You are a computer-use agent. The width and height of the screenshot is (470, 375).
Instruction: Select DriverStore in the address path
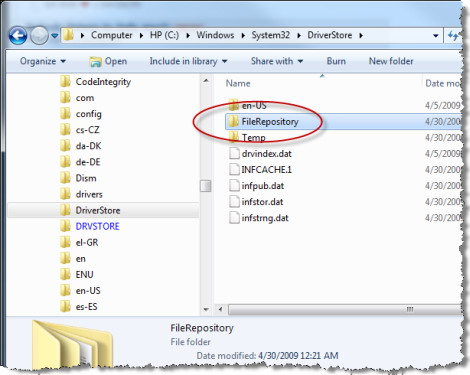(x=329, y=35)
